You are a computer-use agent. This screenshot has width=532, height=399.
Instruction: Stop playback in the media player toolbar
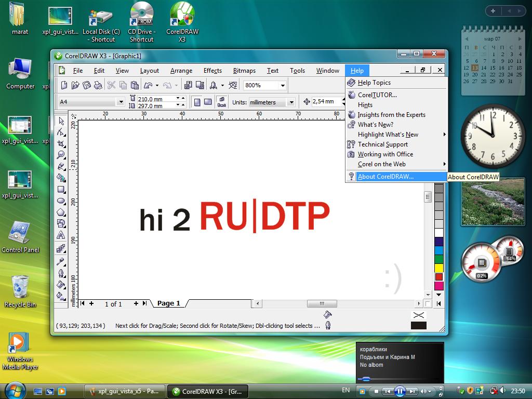pos(376,392)
